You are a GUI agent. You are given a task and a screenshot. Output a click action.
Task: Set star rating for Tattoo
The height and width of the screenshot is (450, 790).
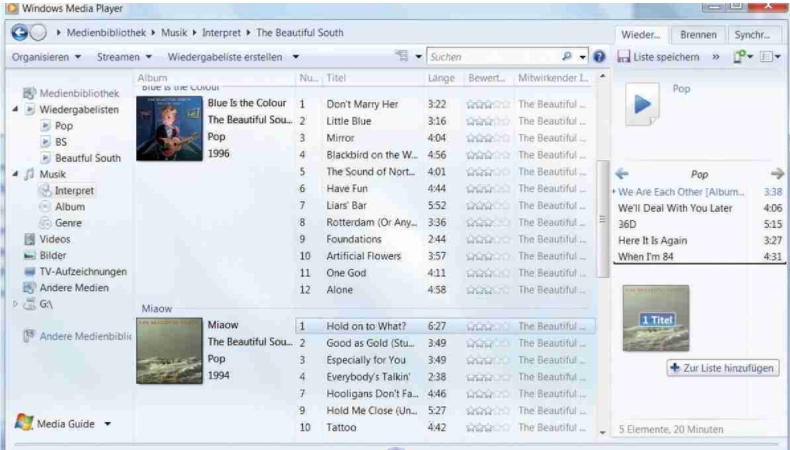pos(488,428)
